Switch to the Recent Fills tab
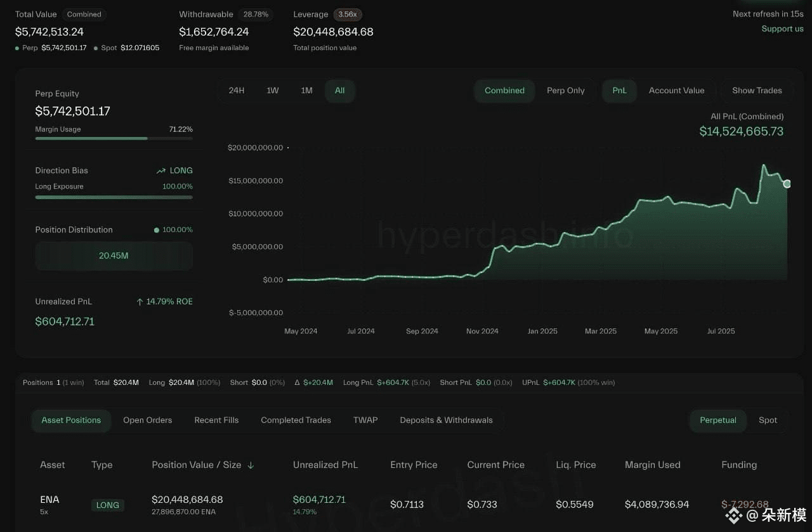The image size is (812, 532). pyautogui.click(x=217, y=420)
